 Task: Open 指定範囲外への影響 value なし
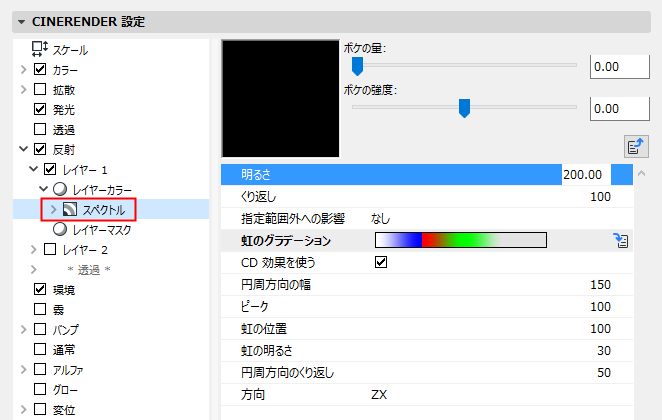tap(380, 219)
